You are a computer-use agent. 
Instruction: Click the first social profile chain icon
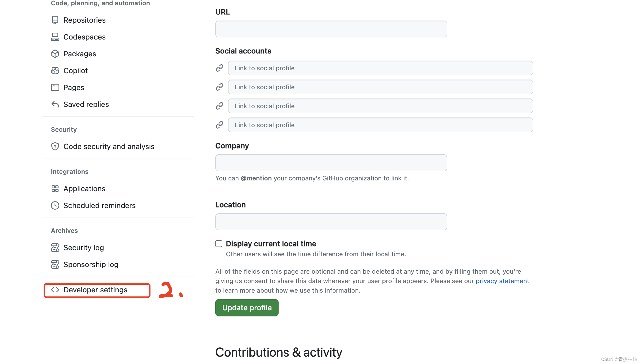[x=219, y=68]
